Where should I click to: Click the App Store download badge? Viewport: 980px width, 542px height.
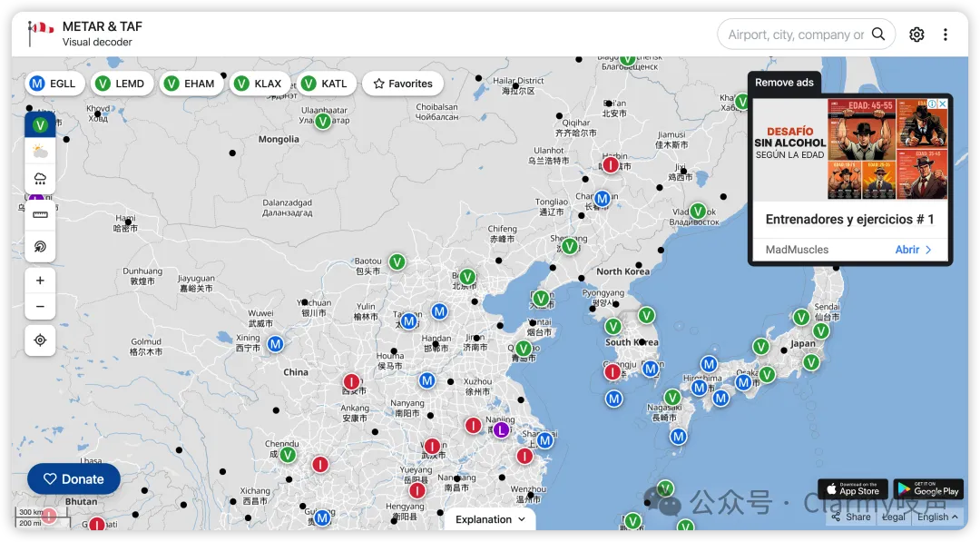(x=852, y=489)
